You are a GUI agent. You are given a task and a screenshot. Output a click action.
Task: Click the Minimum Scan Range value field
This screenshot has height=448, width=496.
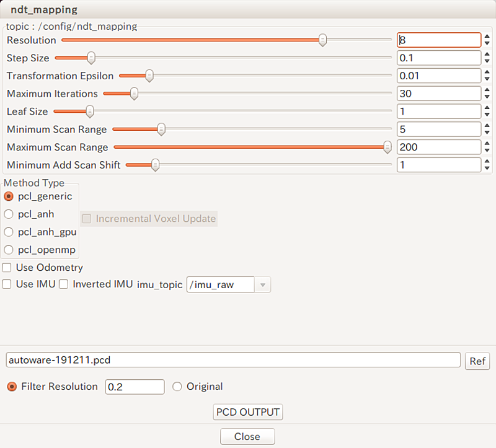pyautogui.click(x=439, y=130)
